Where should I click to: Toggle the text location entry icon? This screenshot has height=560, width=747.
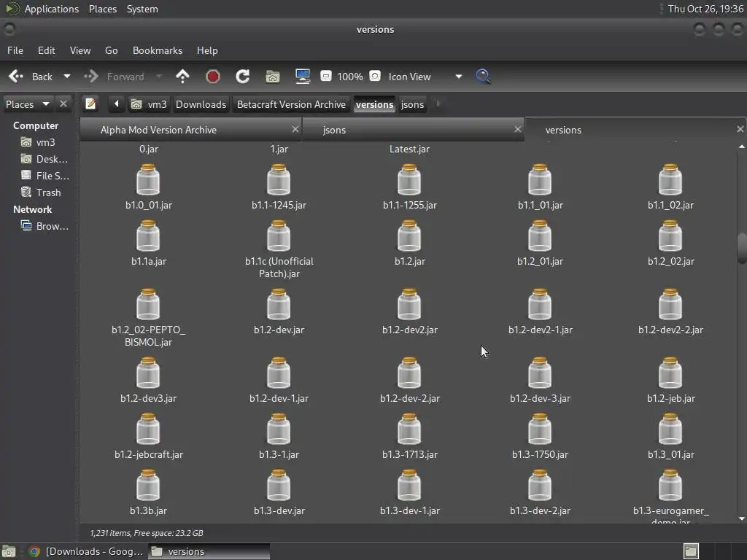click(x=90, y=104)
